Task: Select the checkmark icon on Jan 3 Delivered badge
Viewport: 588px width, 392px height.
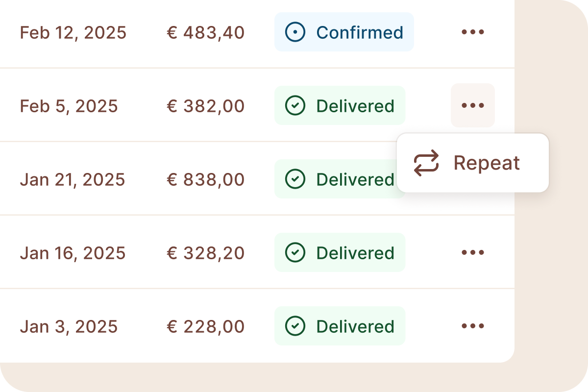Action: pos(295,326)
